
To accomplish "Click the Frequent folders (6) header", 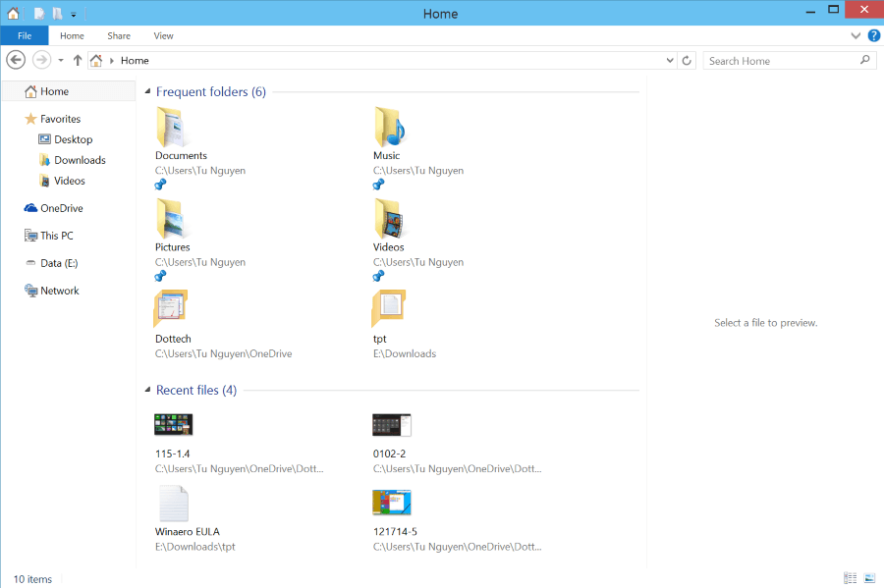I will click(211, 91).
